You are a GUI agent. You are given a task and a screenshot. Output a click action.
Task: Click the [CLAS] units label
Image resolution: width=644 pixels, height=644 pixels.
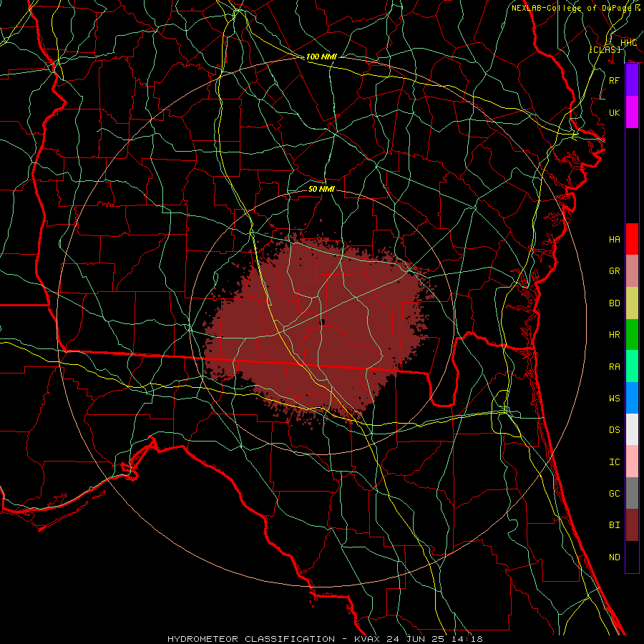605,49
